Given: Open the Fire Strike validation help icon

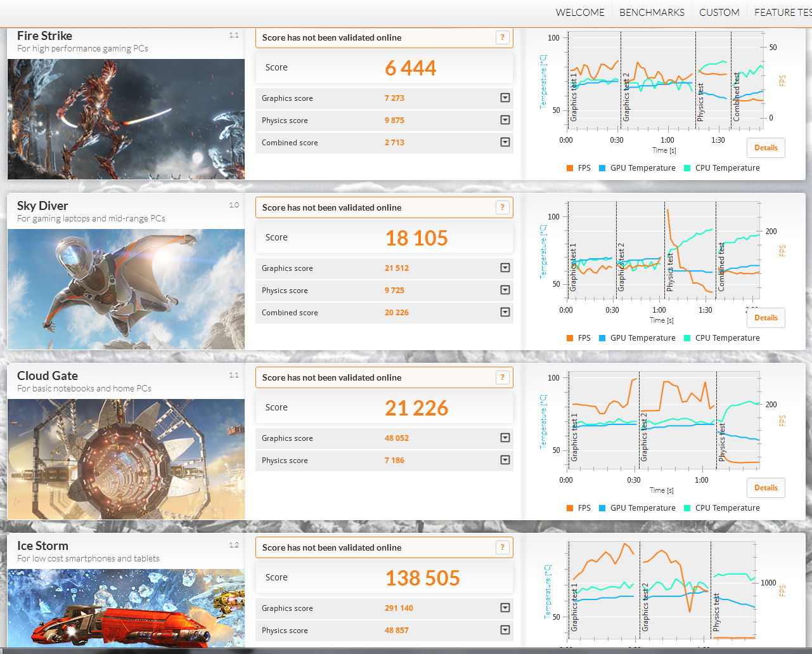Looking at the screenshot, I should click(x=503, y=37).
